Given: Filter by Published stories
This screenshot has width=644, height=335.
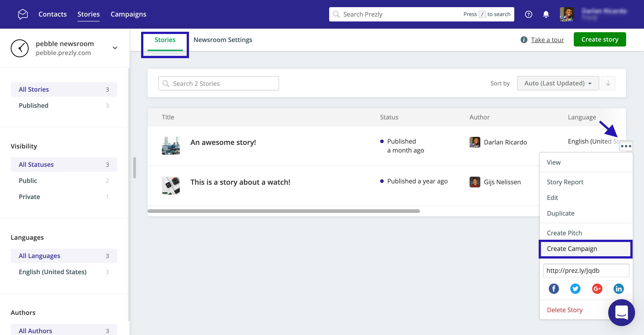Looking at the screenshot, I should [x=64, y=106].
